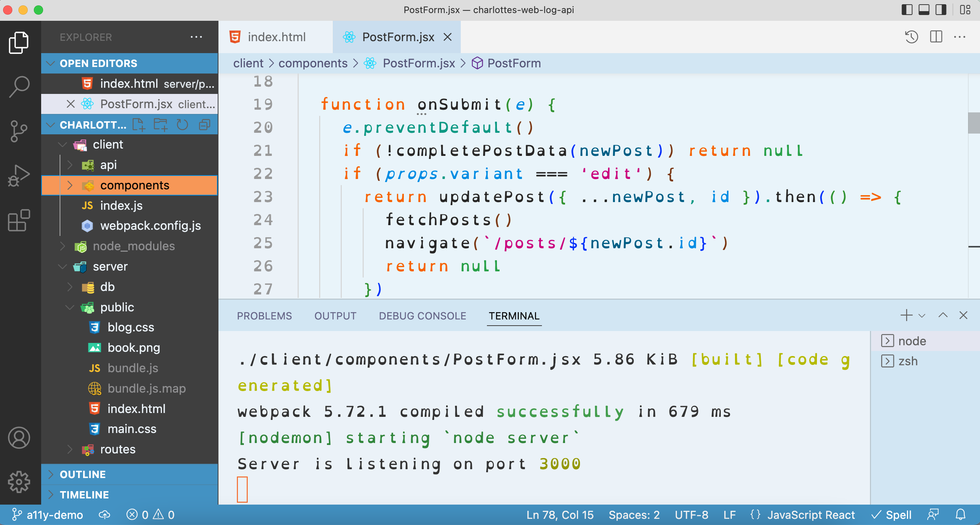Switch to the index.html editor tab
Screen dimensions: 980x525
point(276,37)
